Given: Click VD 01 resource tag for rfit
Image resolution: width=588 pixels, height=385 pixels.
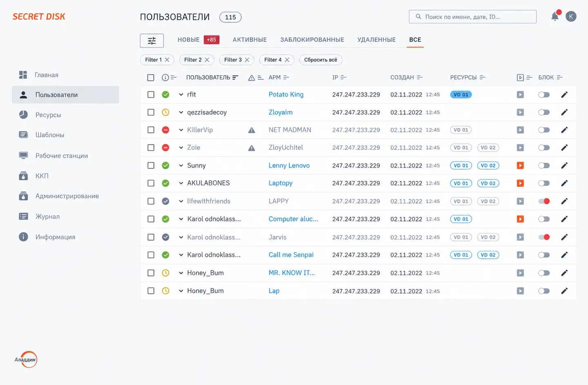Looking at the screenshot, I should [x=461, y=95].
